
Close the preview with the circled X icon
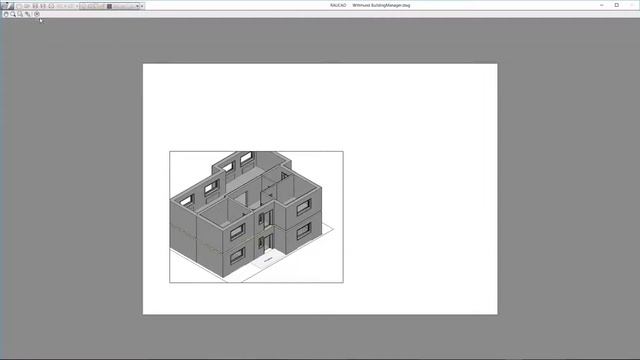pos(37,14)
